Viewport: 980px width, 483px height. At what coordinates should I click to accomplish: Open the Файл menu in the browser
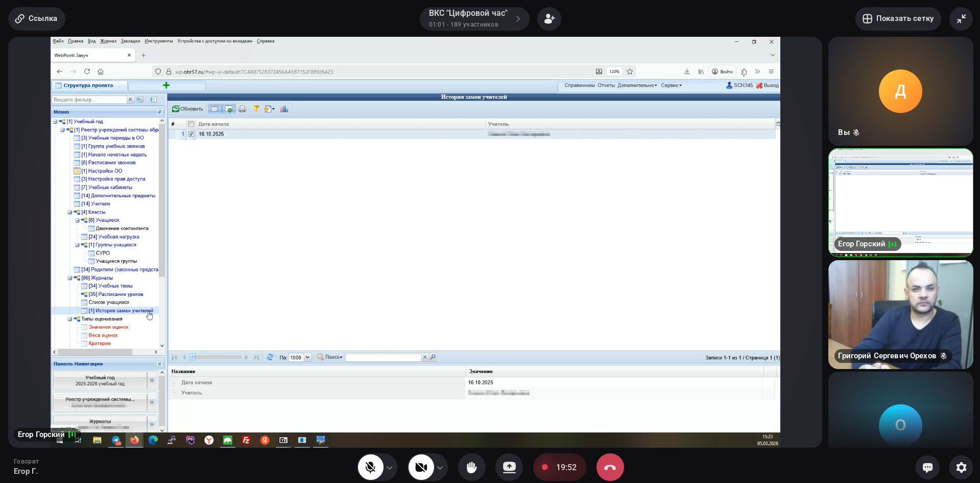click(x=58, y=41)
